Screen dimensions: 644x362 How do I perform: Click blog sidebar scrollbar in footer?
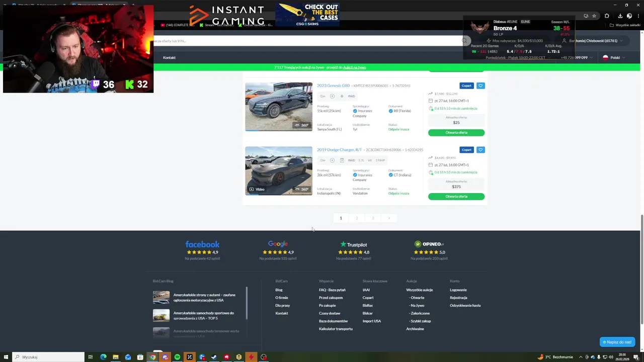click(247, 303)
